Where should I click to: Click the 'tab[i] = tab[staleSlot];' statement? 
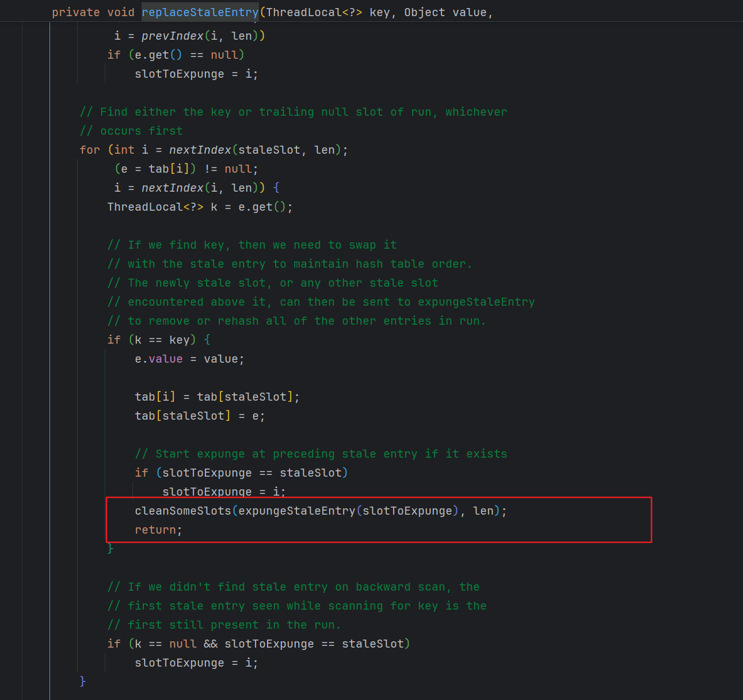coord(216,397)
